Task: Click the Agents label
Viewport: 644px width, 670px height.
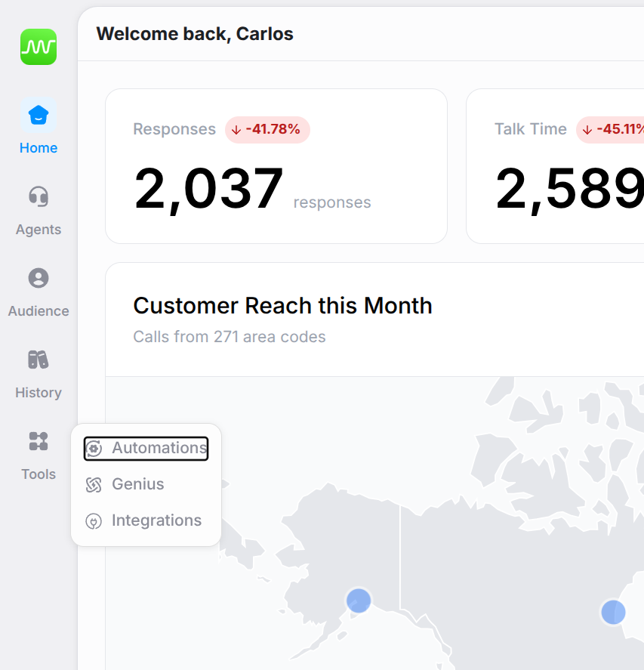Action: point(38,230)
